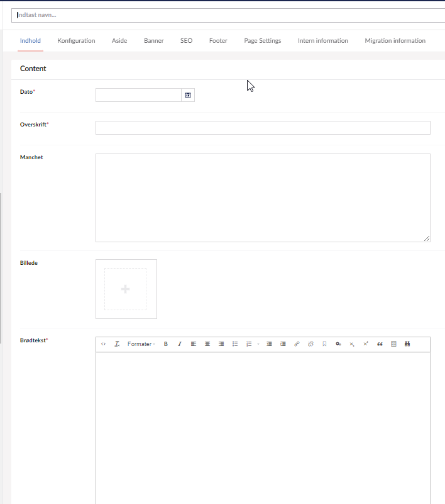The width and height of the screenshot is (445, 504).
Task: Apply superscript formatting in editor
Action: pos(366,344)
